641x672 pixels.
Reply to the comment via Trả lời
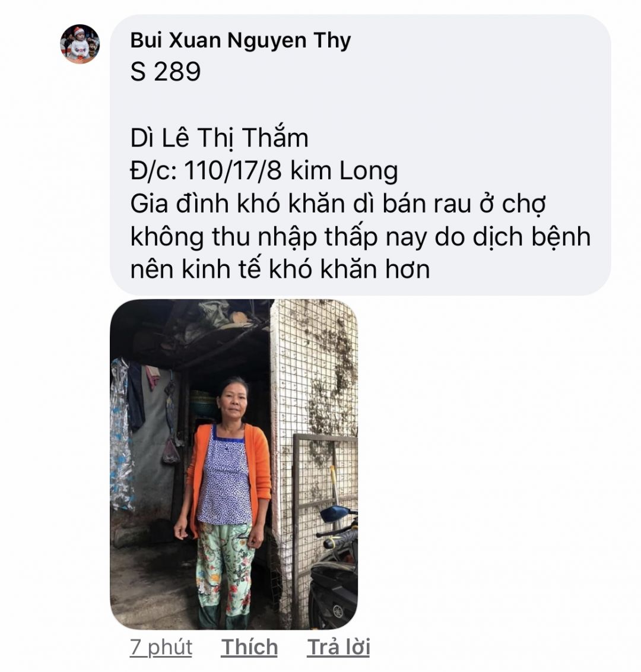click(x=338, y=646)
